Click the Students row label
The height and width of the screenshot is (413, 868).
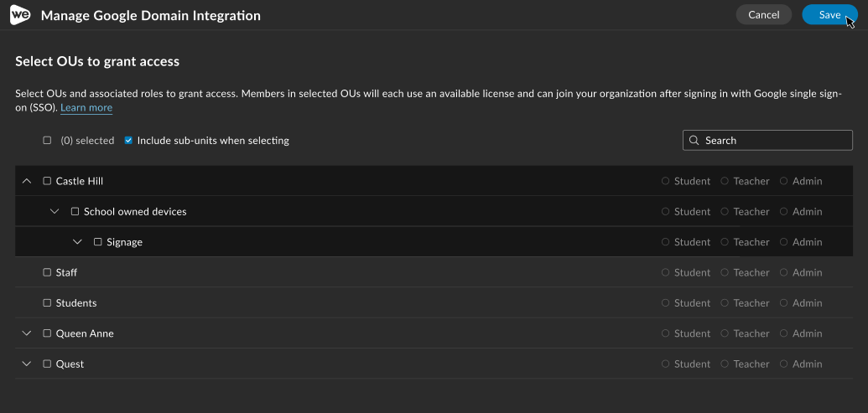pyautogui.click(x=76, y=302)
